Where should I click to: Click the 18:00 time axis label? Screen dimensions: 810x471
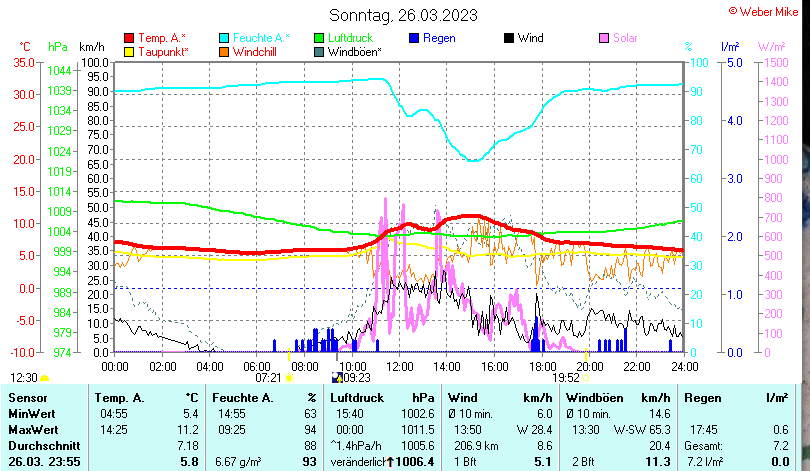tap(542, 367)
